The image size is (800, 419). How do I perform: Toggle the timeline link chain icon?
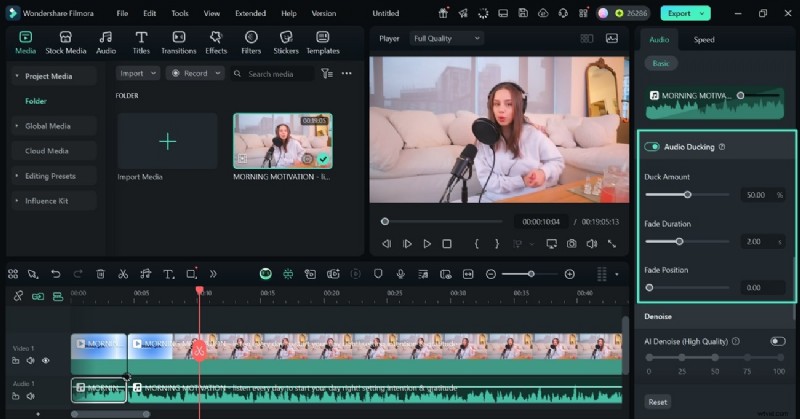tap(18, 296)
